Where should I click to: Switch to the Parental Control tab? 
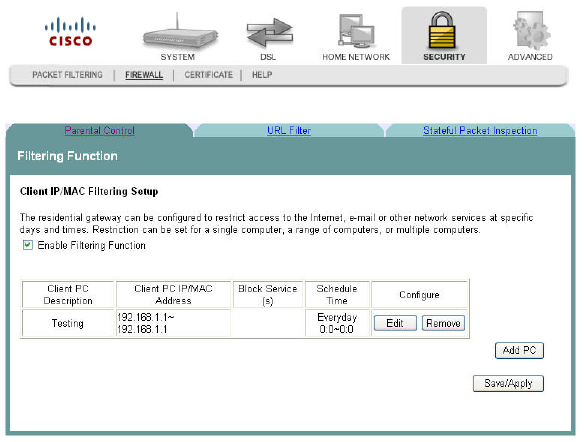click(x=99, y=131)
